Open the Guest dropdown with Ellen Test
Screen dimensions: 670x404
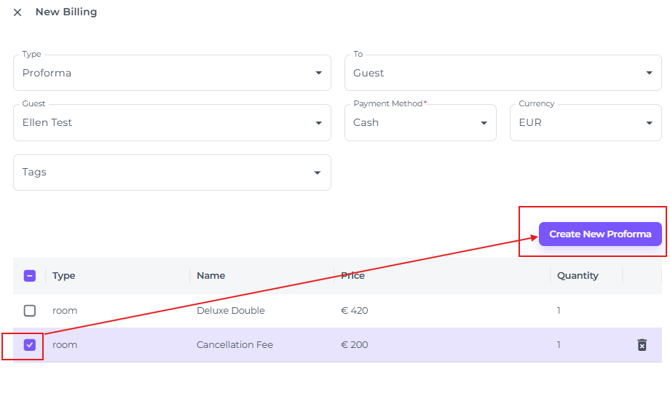(x=172, y=123)
